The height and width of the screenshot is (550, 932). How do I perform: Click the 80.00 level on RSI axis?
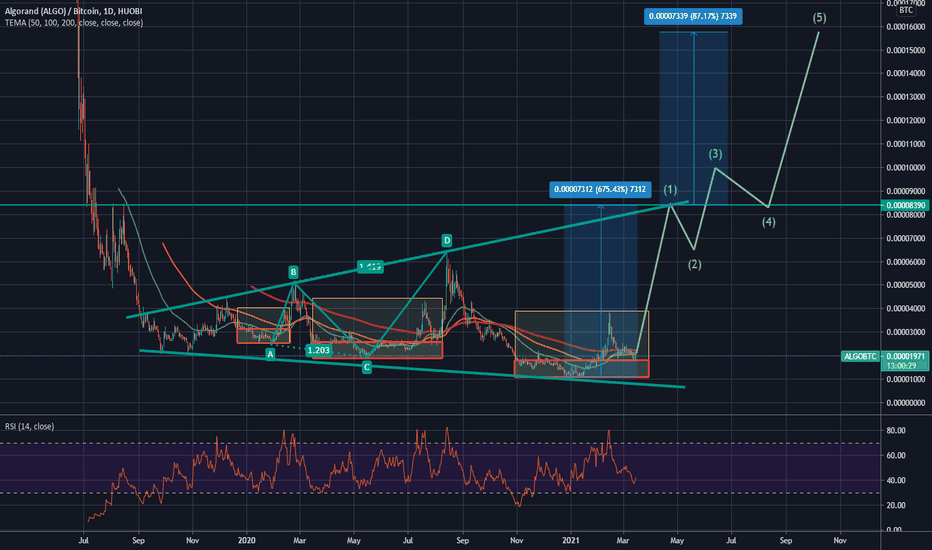point(896,430)
